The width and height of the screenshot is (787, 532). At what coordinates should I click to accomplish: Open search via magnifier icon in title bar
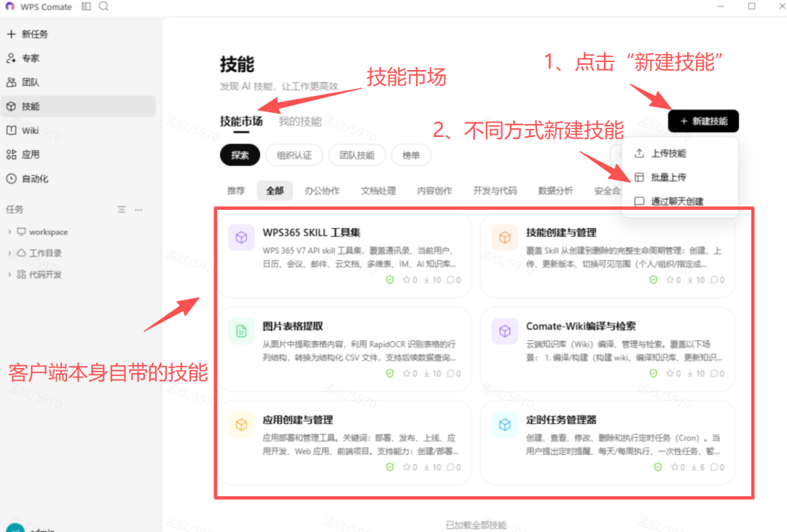103,6
